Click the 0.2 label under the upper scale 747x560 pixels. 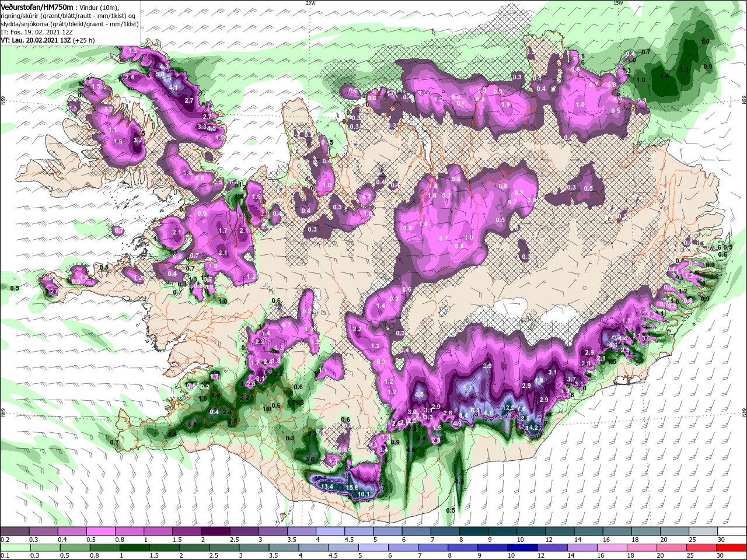pyautogui.click(x=5, y=540)
